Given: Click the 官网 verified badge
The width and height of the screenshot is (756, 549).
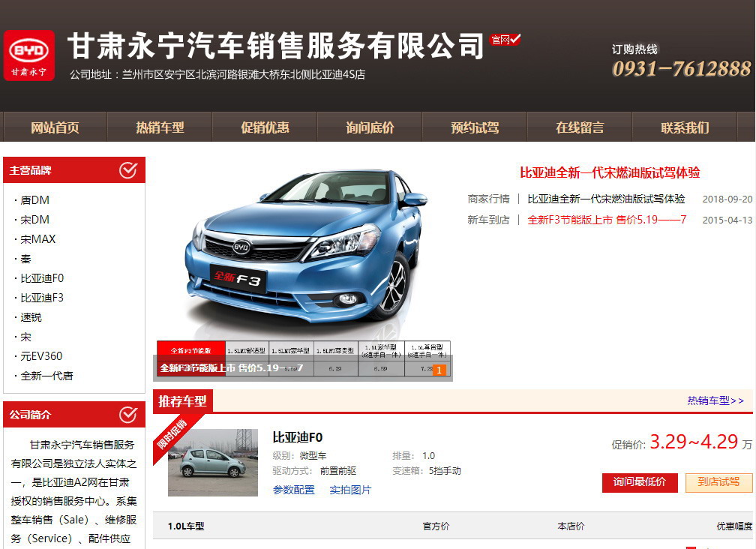Looking at the screenshot, I should 505,40.
